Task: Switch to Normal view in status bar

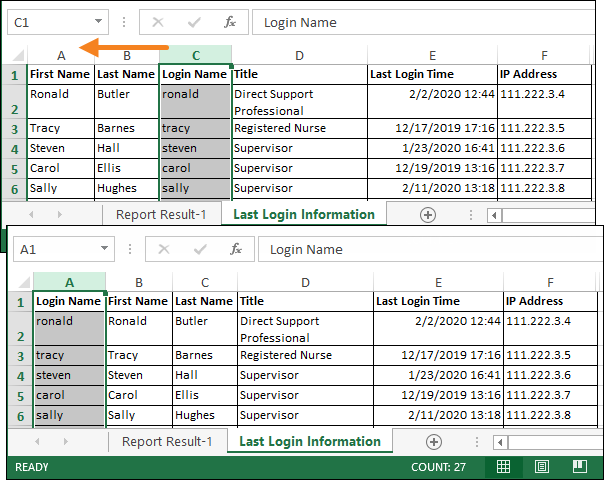Action: (x=503, y=467)
